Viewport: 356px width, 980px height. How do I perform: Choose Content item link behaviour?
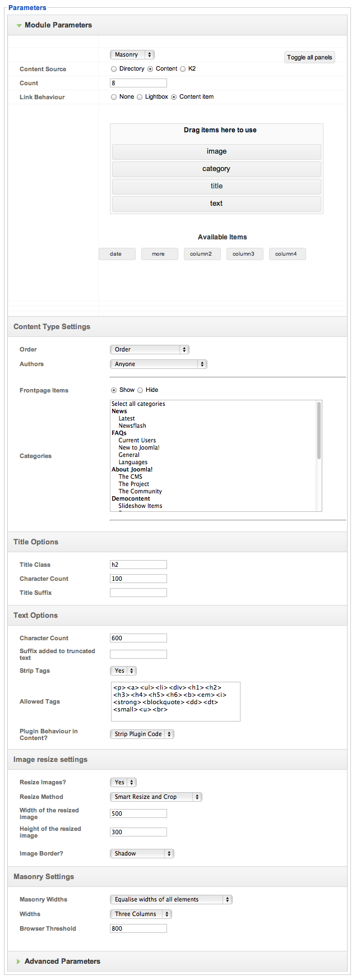click(x=174, y=97)
